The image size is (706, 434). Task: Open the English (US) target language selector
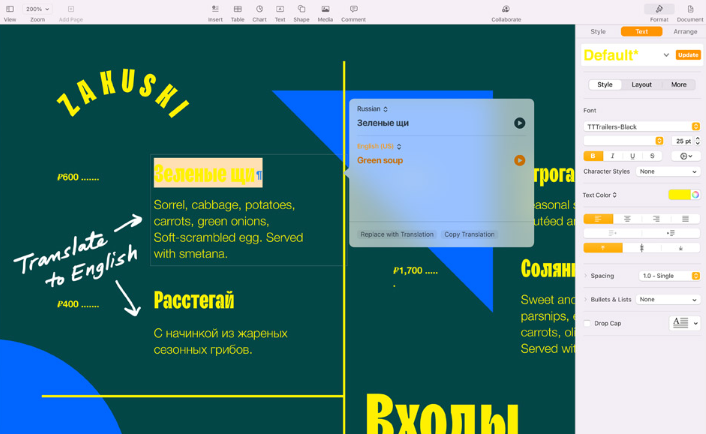pos(379,146)
